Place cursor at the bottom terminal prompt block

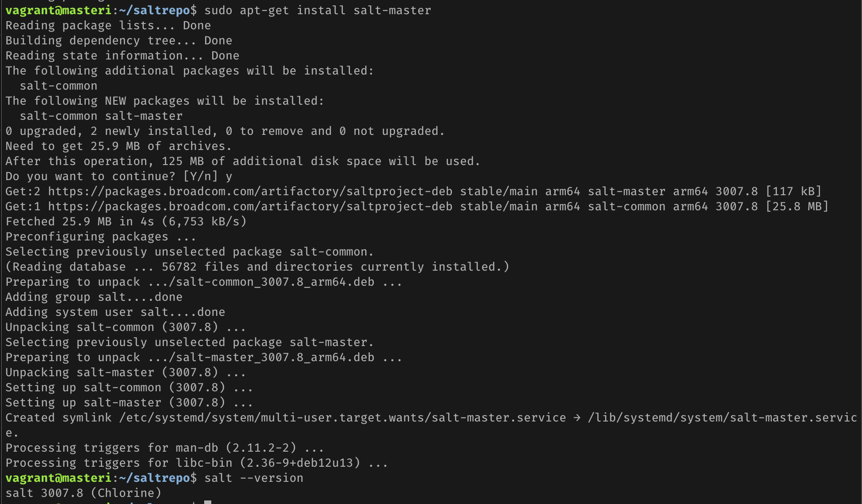click(208, 502)
